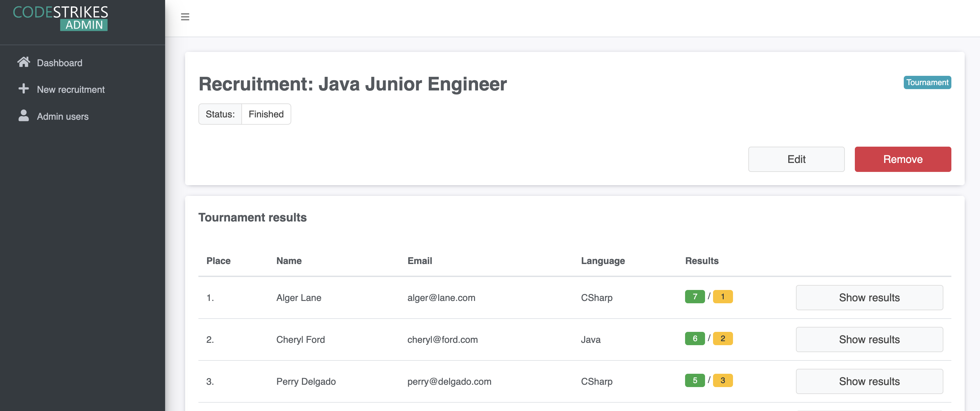Click the yellow 2 badge for Cheryl Ford
The image size is (980, 411).
coord(722,338)
